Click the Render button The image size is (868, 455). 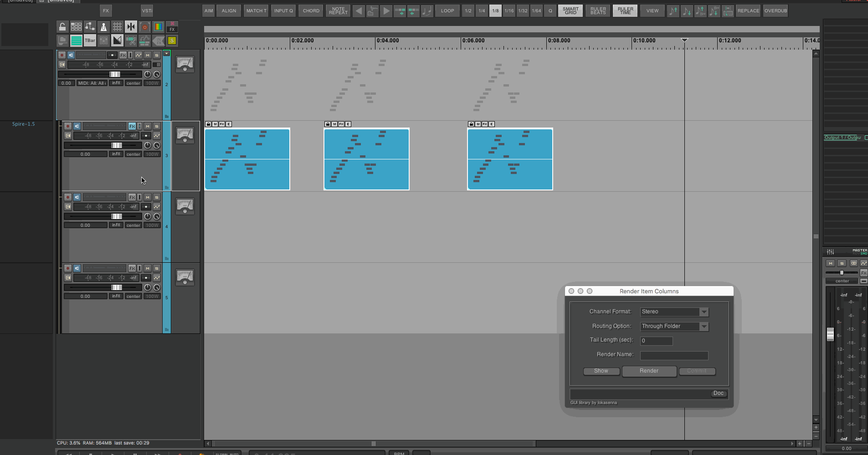pos(649,371)
